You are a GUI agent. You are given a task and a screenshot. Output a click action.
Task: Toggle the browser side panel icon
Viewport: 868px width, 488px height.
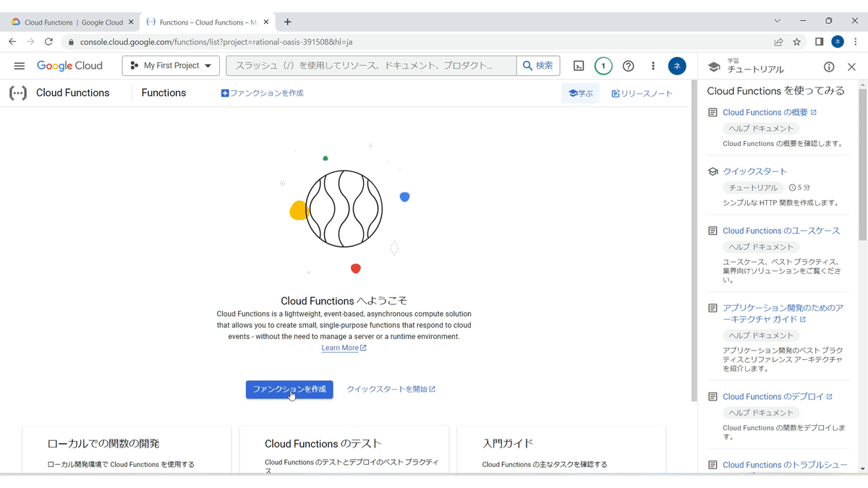pos(819,42)
